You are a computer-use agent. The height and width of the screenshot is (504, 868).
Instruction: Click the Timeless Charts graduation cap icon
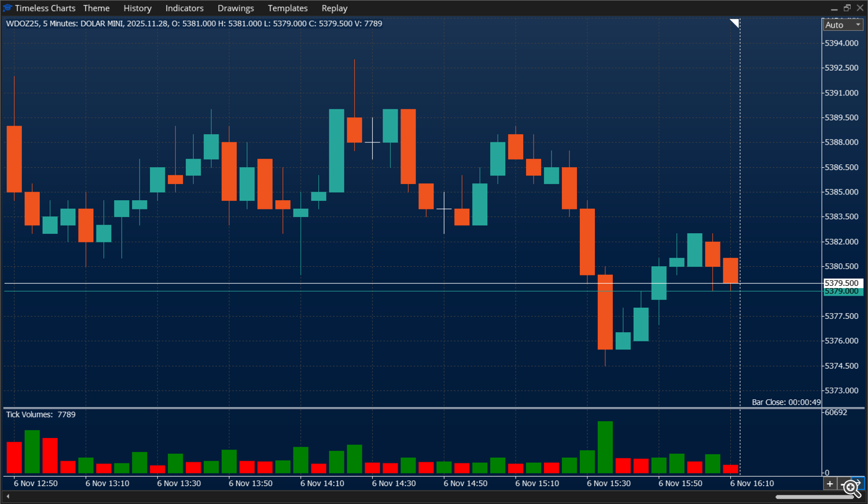point(7,8)
